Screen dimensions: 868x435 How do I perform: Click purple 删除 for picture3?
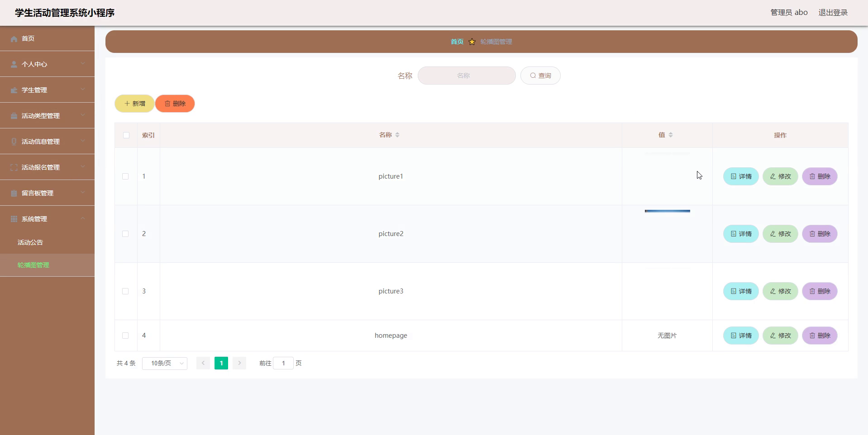tap(820, 291)
